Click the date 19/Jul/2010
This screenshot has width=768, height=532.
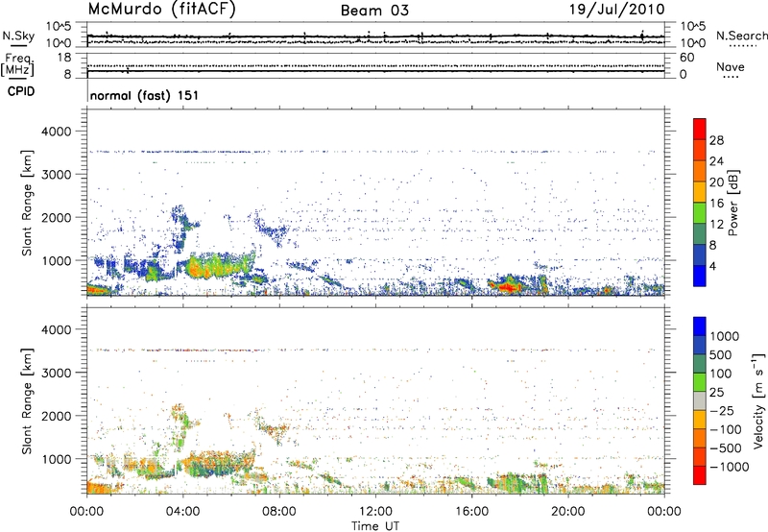(x=616, y=10)
